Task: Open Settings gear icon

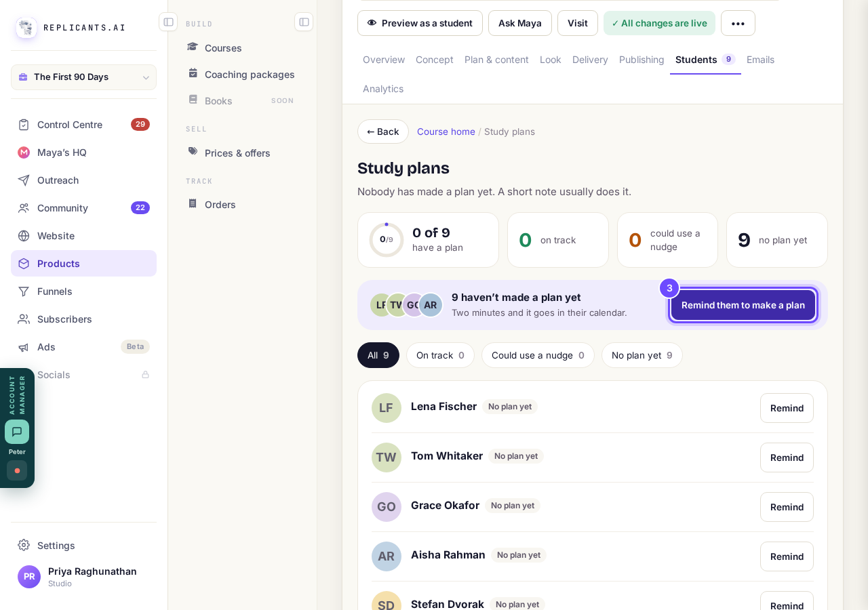Action: (x=24, y=545)
